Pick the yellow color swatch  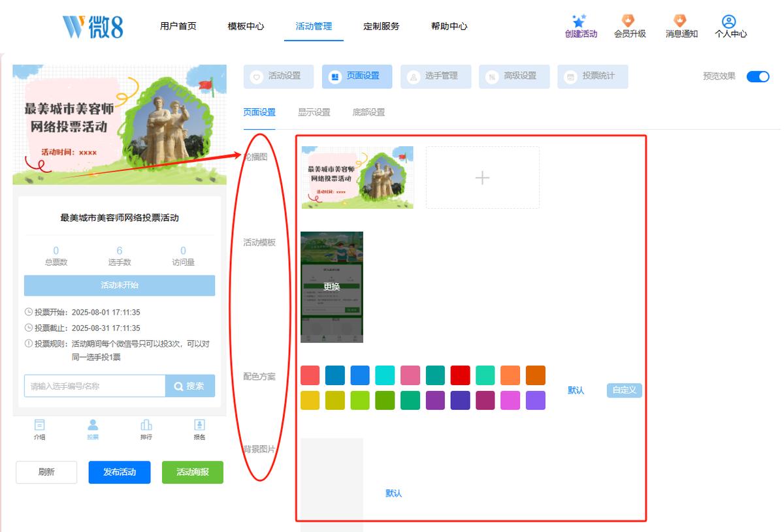(310, 400)
